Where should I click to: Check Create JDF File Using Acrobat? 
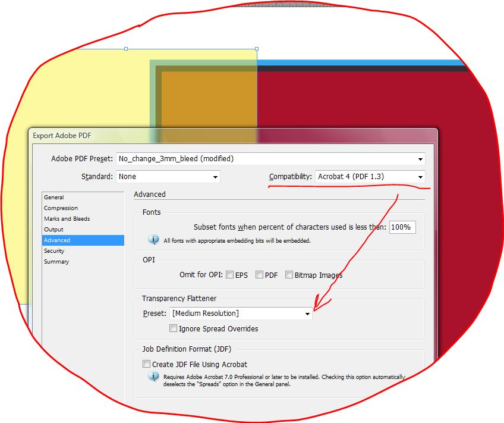coord(146,364)
